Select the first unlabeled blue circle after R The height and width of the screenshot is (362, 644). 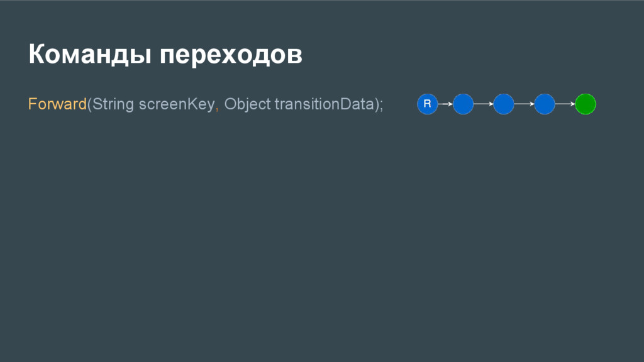click(463, 104)
